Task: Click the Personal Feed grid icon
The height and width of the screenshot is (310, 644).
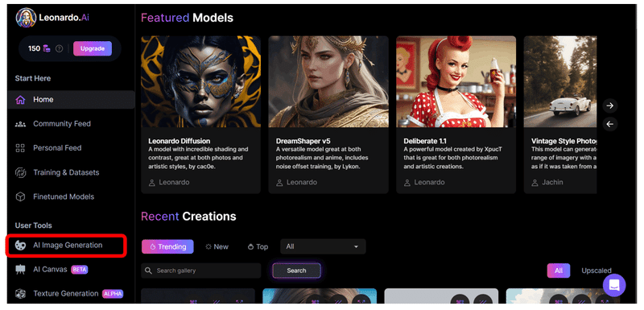Action: point(20,148)
